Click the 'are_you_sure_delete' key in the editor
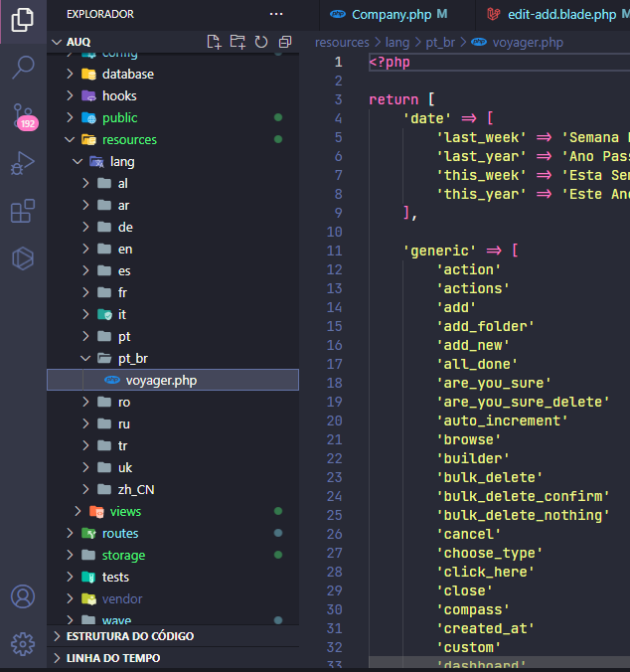This screenshot has width=630, height=672. (523, 402)
